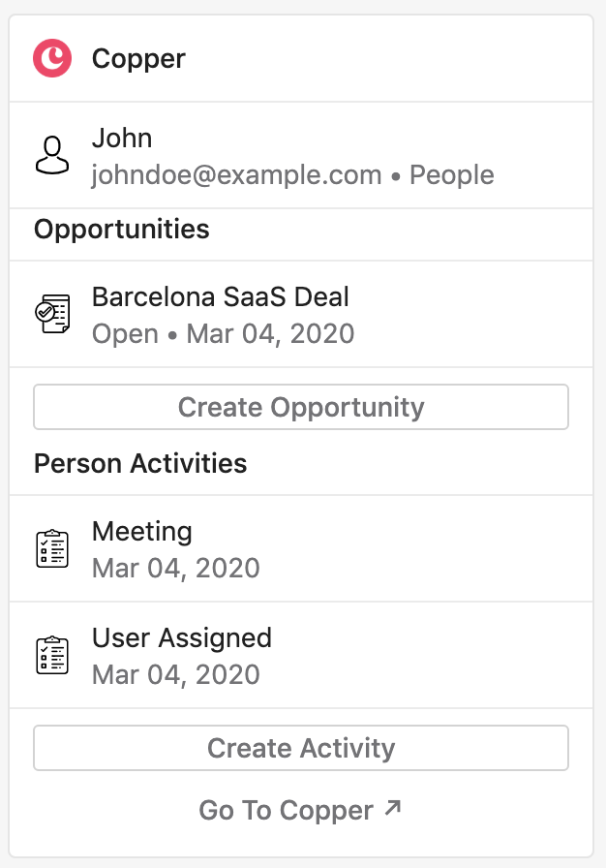This screenshot has width=606, height=868.
Task: Click the external arrow icon after Go To Copper
Action: (x=393, y=808)
